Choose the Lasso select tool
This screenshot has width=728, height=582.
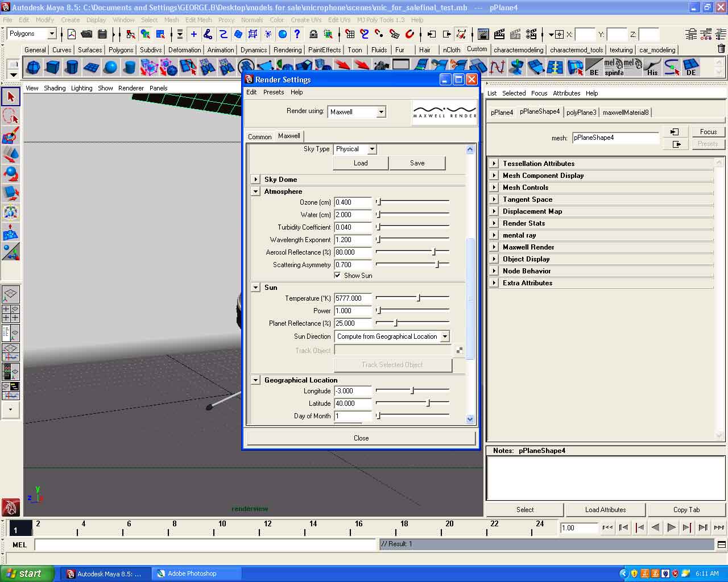pyautogui.click(x=11, y=116)
